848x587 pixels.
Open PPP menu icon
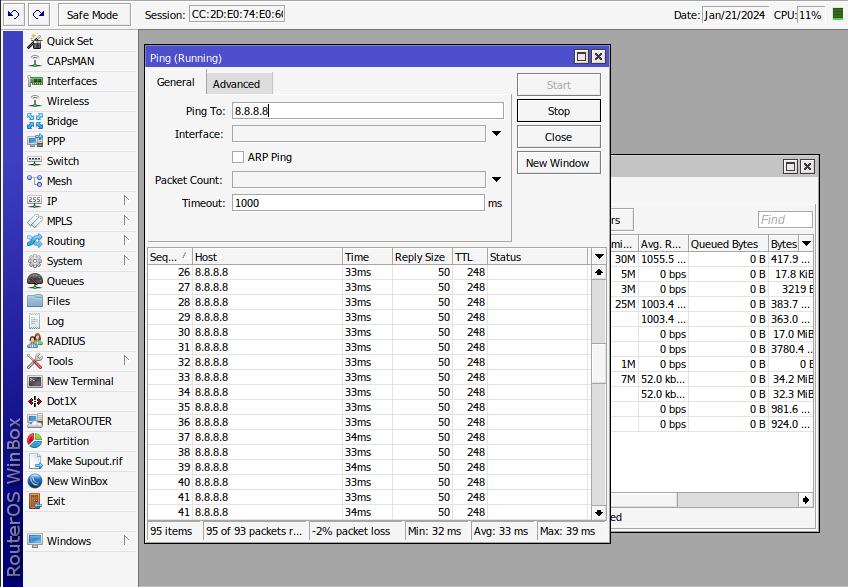pyautogui.click(x=35, y=141)
